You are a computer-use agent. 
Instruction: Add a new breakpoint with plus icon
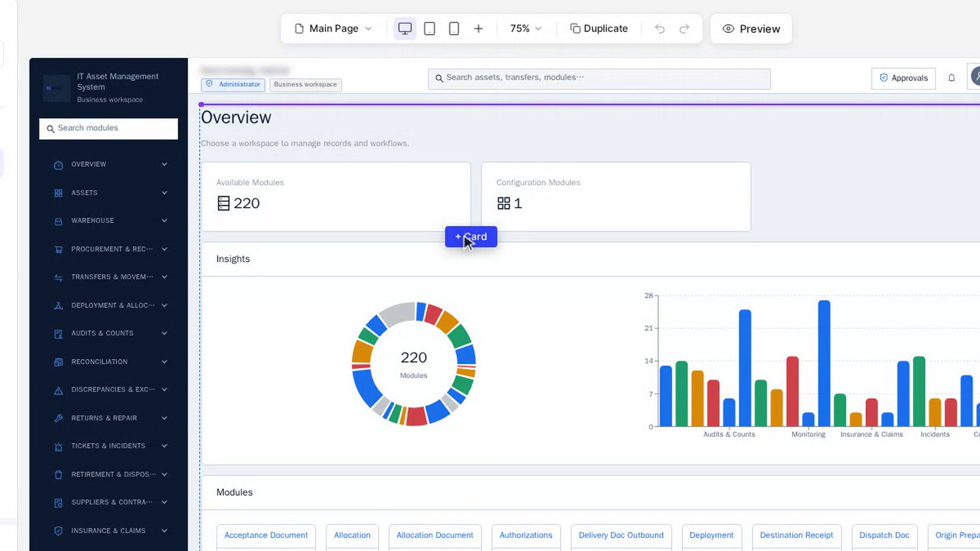pyautogui.click(x=478, y=29)
